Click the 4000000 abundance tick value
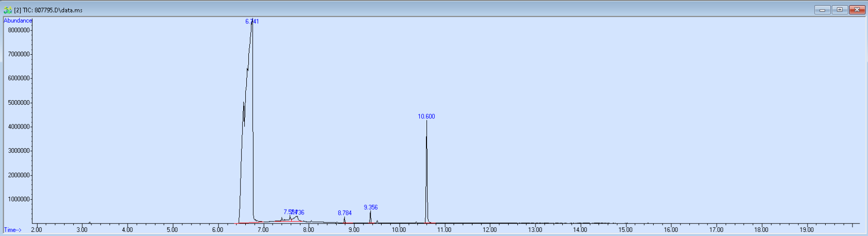 [x=19, y=127]
